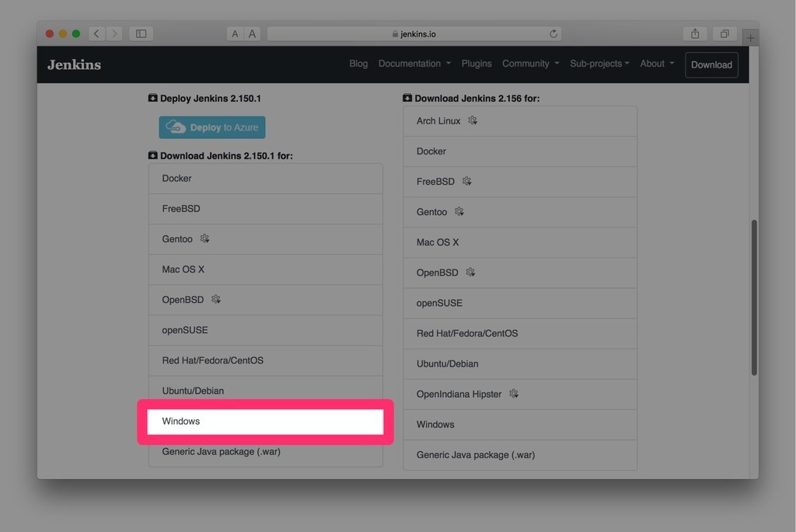Viewport: 796px width, 532px height.
Task: Select Red Hat/Fedora/CentOS in 2.150.1 list
Action: click(266, 361)
